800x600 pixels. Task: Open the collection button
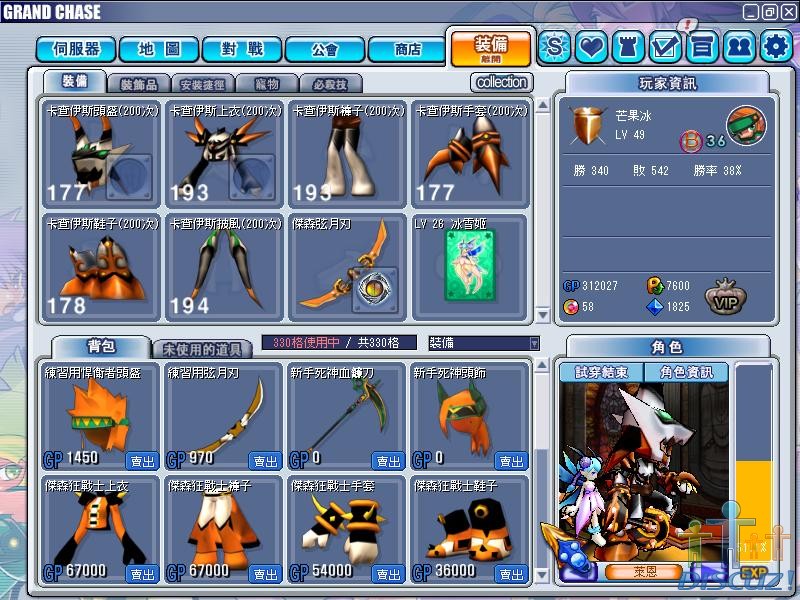[x=502, y=82]
